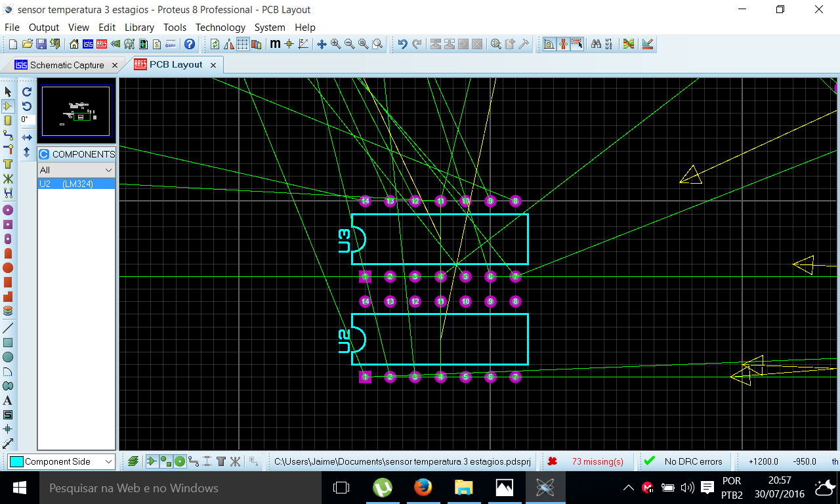Open File Explorer from the taskbar
The image size is (840, 504).
coord(464,488)
